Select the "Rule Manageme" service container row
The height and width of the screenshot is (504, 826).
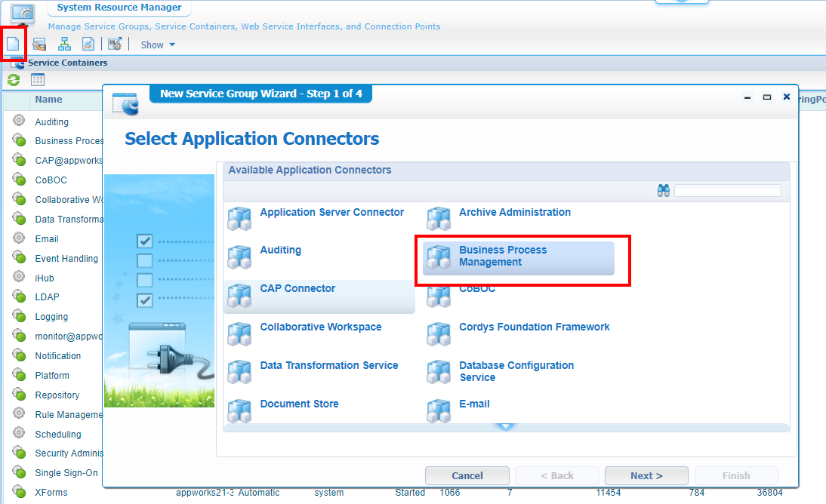[x=69, y=414]
